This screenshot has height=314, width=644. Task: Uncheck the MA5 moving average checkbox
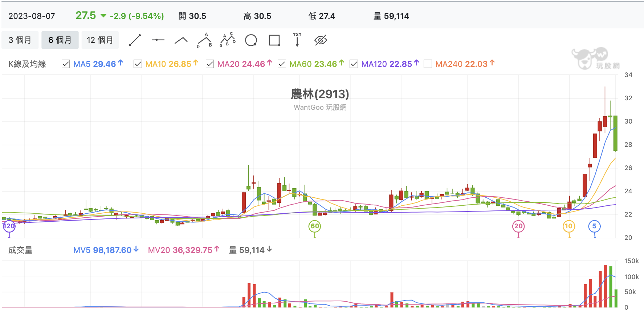tap(66, 64)
